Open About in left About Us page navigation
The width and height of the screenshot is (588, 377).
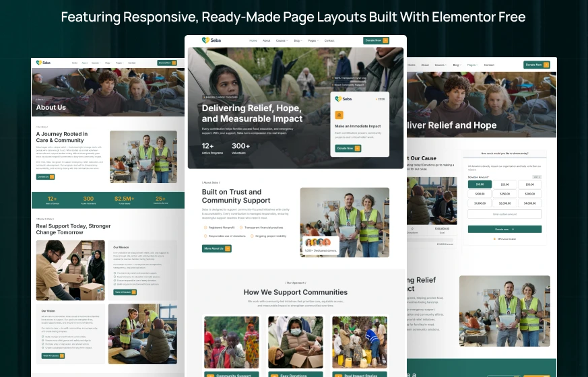(85, 63)
